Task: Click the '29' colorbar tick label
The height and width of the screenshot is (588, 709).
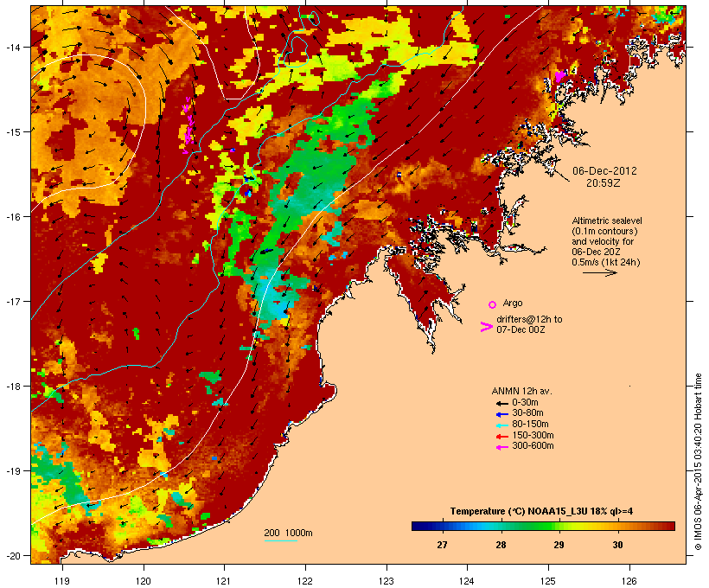Action: 559,545
